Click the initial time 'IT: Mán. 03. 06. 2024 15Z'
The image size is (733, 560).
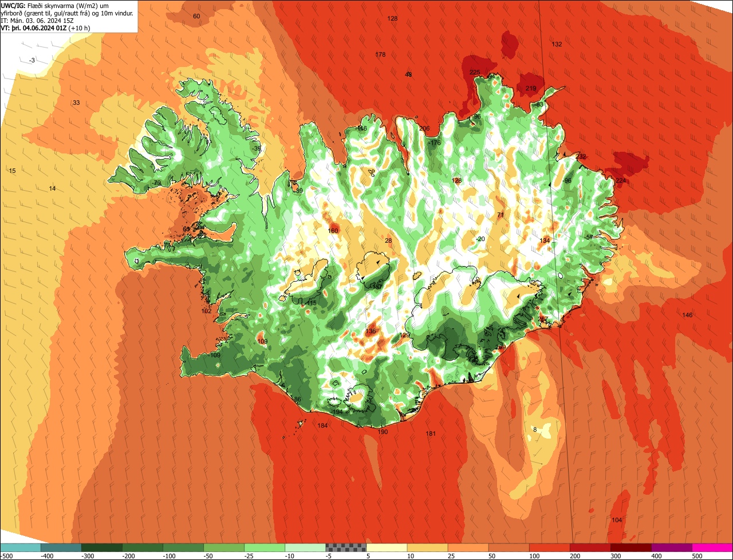(x=38, y=20)
